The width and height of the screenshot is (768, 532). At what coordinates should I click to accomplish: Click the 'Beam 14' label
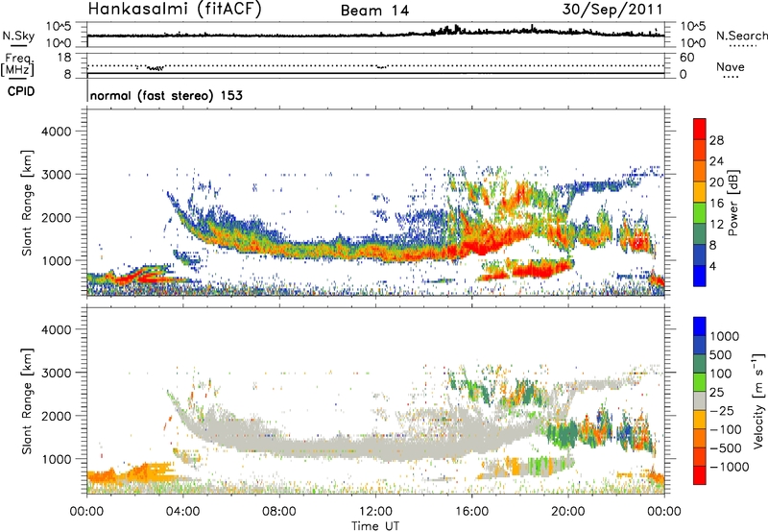pos(374,11)
